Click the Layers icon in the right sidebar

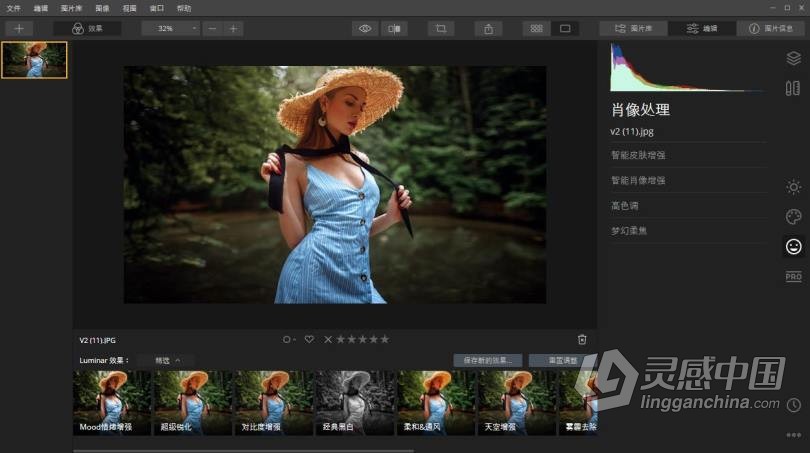point(793,58)
